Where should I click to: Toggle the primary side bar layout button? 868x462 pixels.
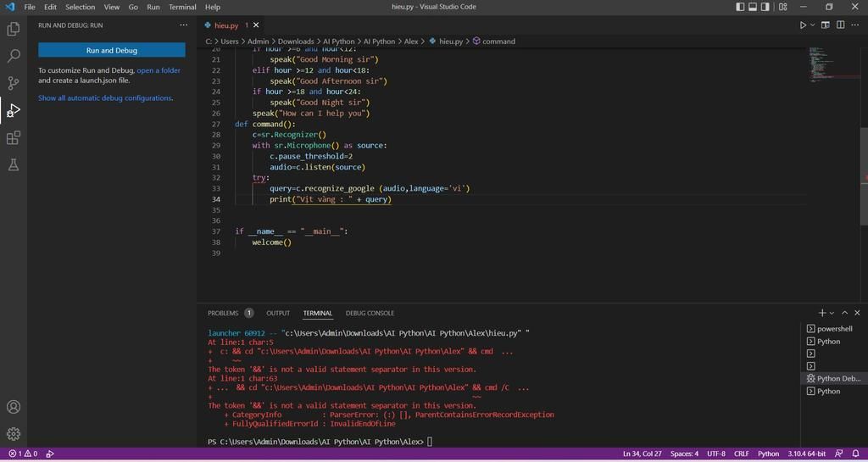[x=740, y=7]
